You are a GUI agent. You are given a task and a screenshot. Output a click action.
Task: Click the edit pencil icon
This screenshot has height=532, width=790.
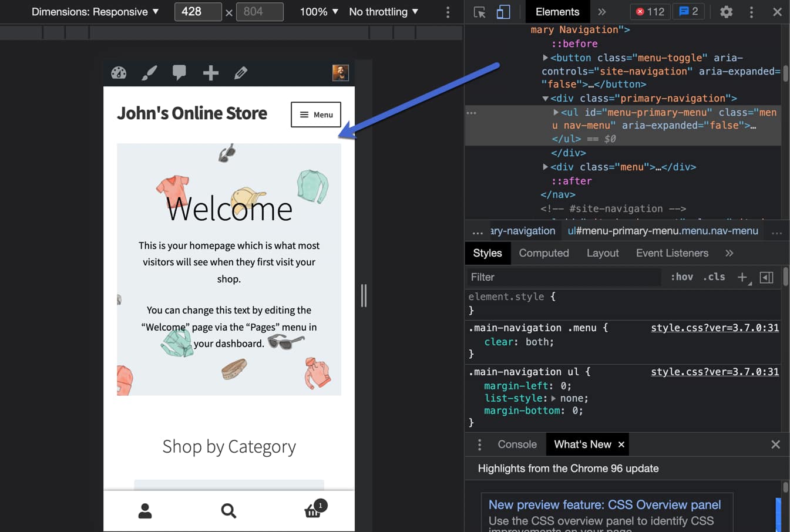tap(241, 73)
